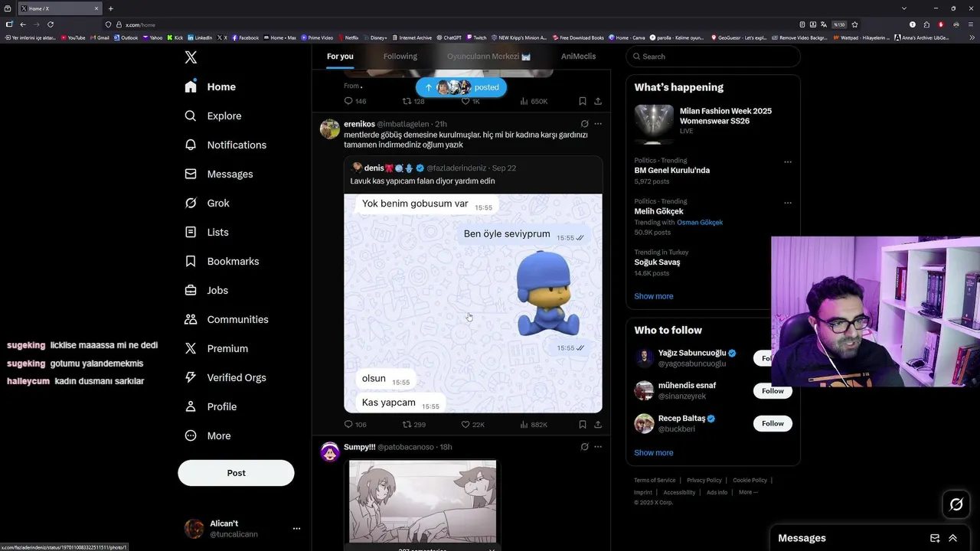The image size is (980, 551).
Task: Switch to the Following tab
Action: click(x=400, y=57)
